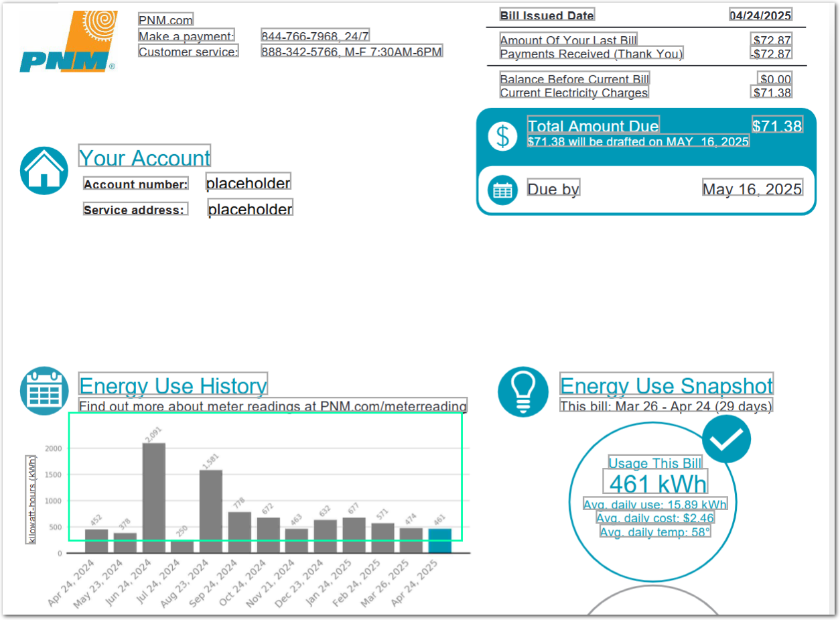Image resolution: width=840 pixels, height=620 pixels.
Task: Select the Bill Issued Date value 04/24/2025
Action: pos(761,15)
